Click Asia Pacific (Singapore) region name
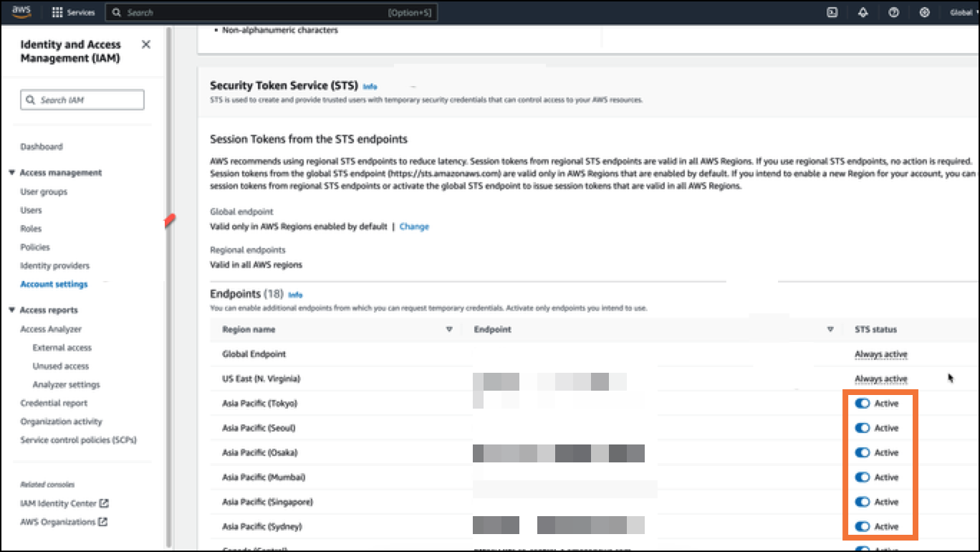This screenshot has height=552, width=980. (x=267, y=502)
